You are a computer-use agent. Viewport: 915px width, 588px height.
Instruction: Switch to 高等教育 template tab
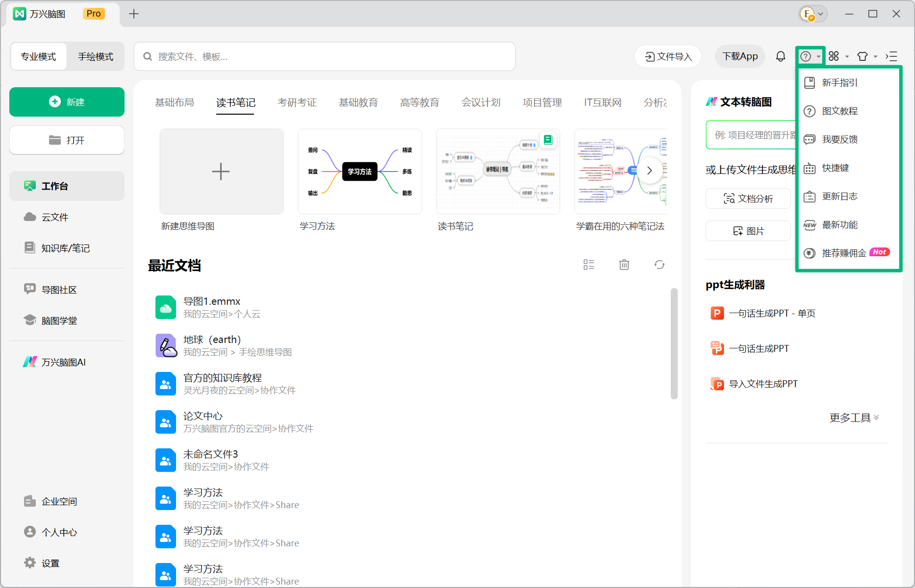point(420,102)
